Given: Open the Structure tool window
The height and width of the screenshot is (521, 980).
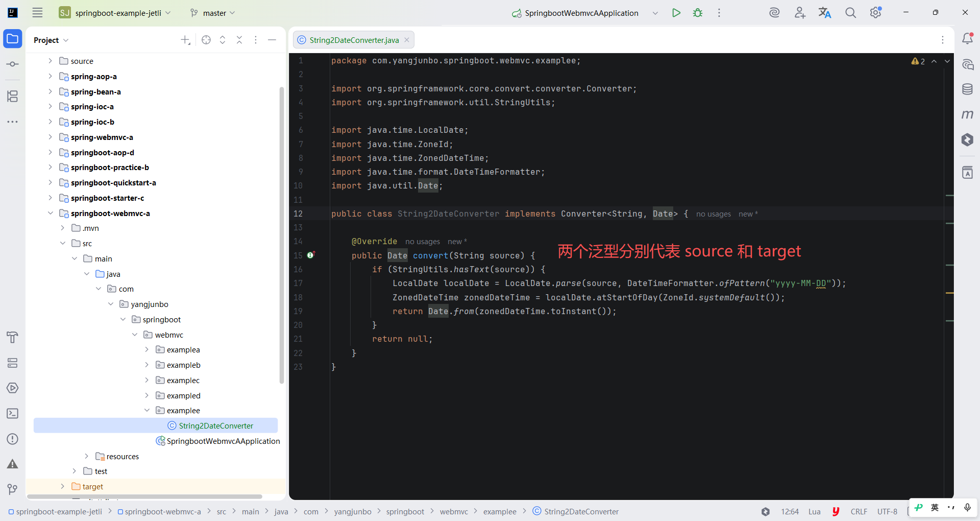Looking at the screenshot, I should click(x=13, y=96).
